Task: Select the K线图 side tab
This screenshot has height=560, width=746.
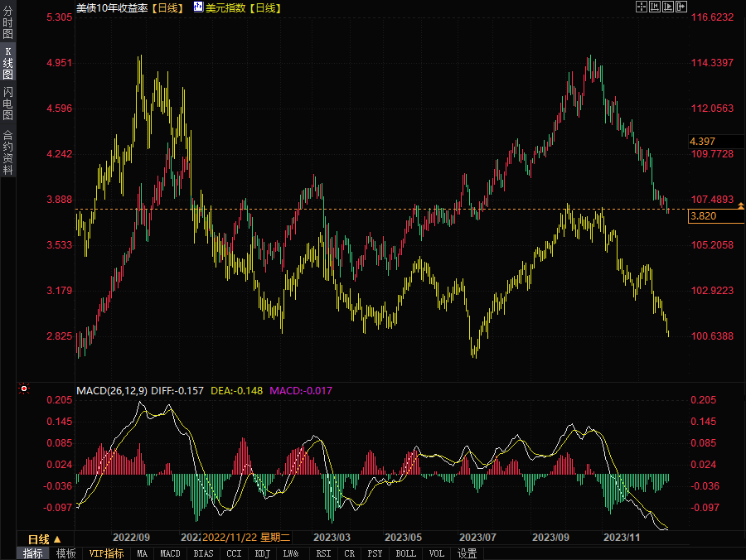Action: click(7, 62)
